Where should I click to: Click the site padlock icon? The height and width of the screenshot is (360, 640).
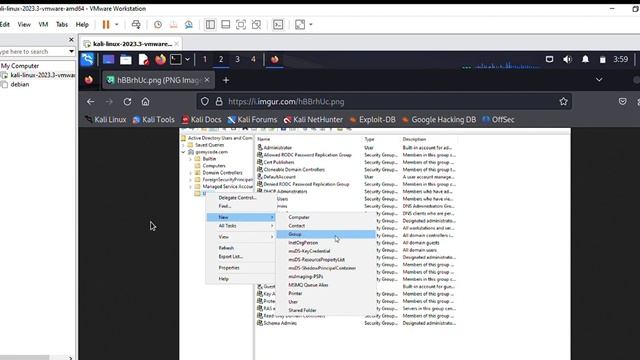pyautogui.click(x=219, y=102)
